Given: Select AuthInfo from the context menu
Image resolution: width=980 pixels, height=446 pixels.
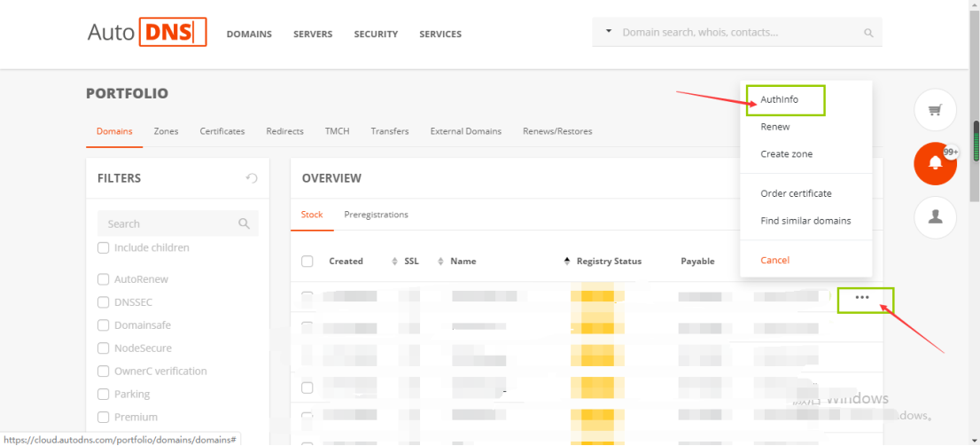Looking at the screenshot, I should coord(779,100).
